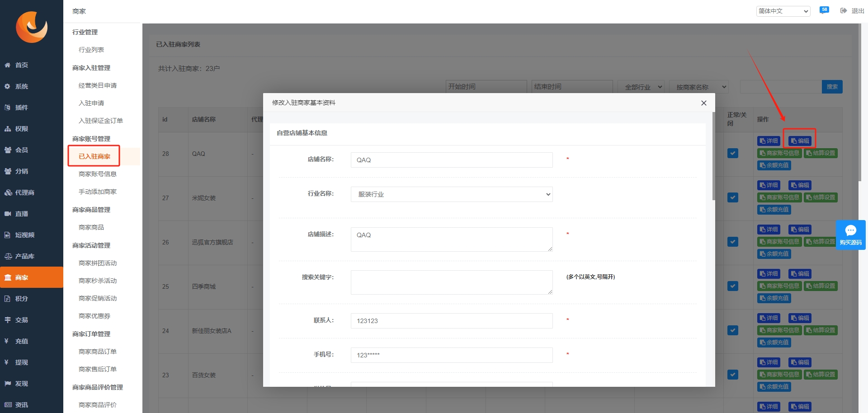Open the 简体中文 language dropdown
Image resolution: width=868 pixels, height=413 pixels.
point(783,11)
